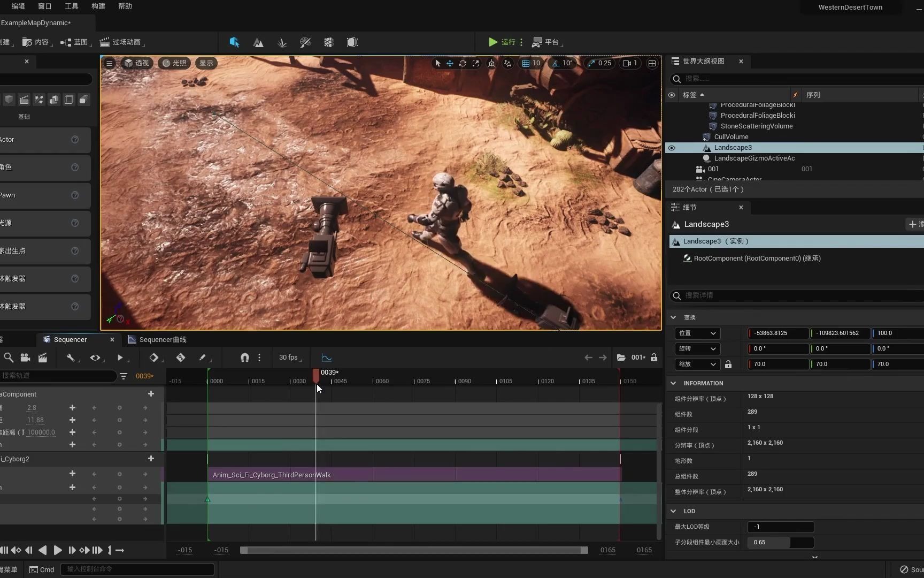Open the 蓝图 blueprint button
The width and height of the screenshot is (924, 578).
tap(76, 42)
